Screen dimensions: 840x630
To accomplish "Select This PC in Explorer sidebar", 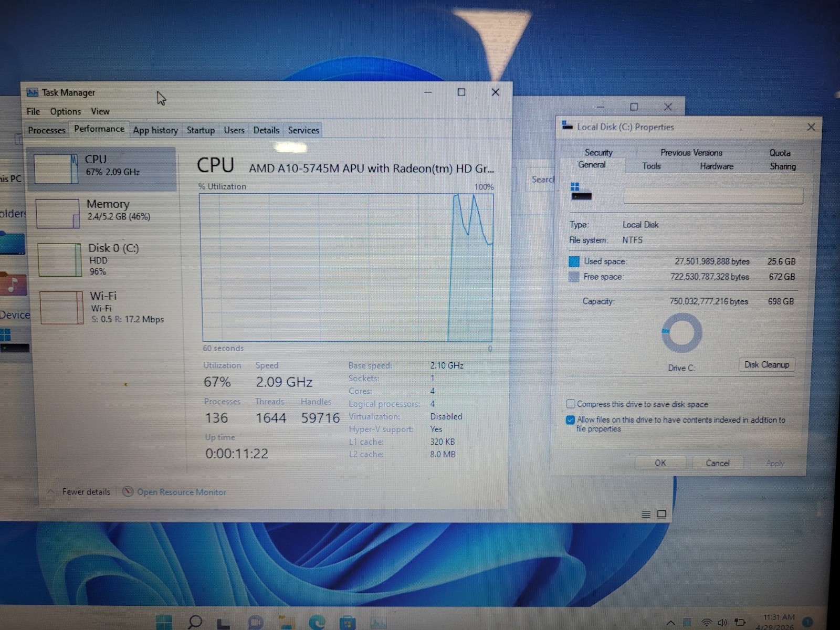I will pos(11,178).
